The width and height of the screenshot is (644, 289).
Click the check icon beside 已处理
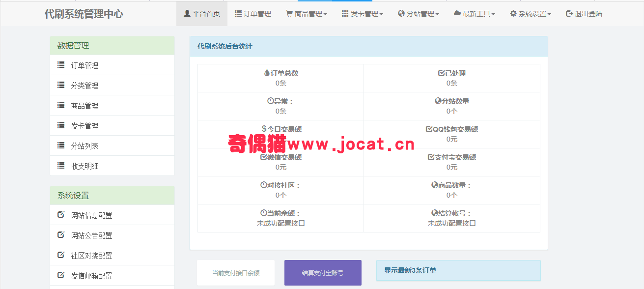coord(441,73)
